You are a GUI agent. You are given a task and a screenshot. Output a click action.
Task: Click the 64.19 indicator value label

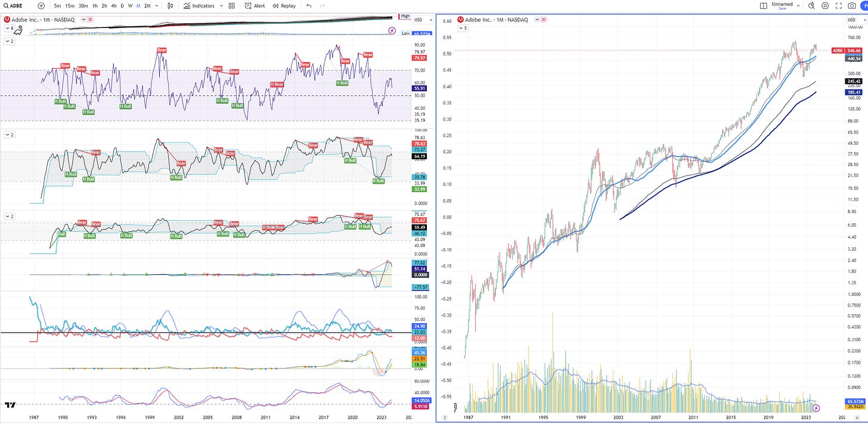419,156
